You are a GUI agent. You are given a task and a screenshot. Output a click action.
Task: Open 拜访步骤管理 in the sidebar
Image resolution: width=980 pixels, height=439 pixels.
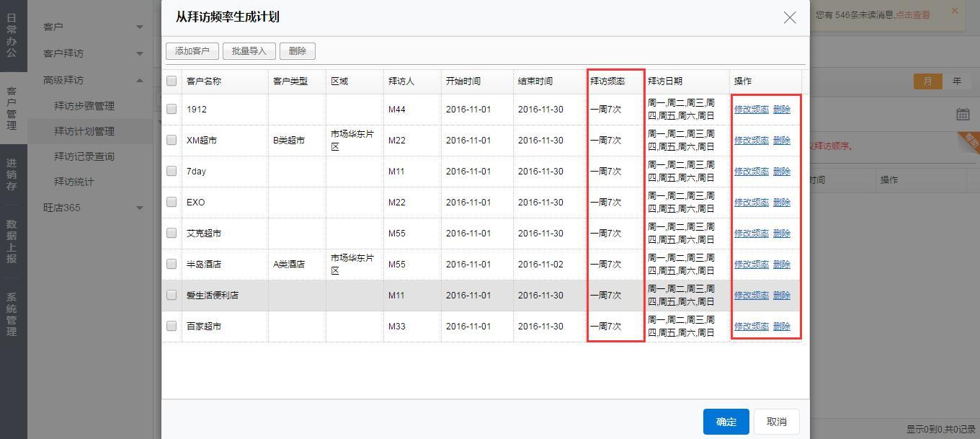[x=84, y=106]
